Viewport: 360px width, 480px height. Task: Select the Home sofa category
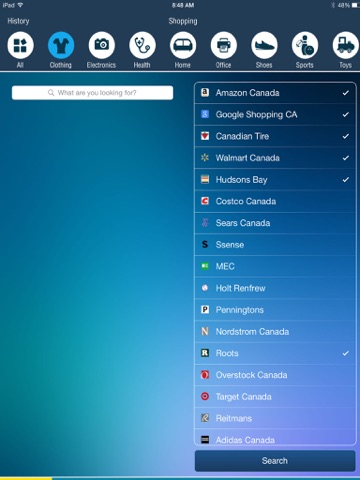point(183,45)
